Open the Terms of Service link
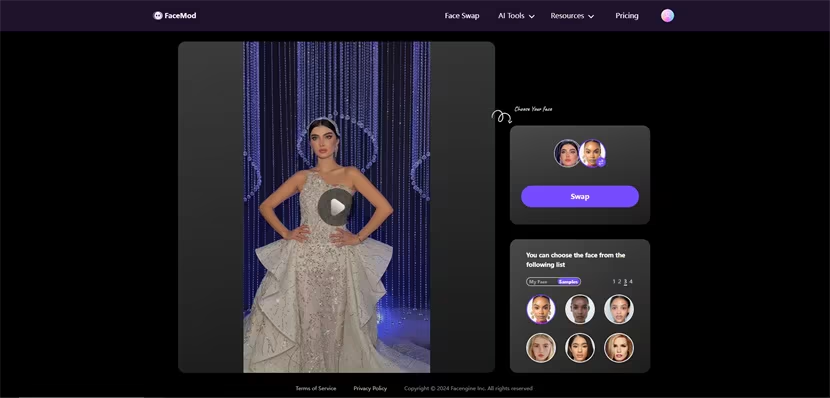The height and width of the screenshot is (398, 830). point(315,388)
